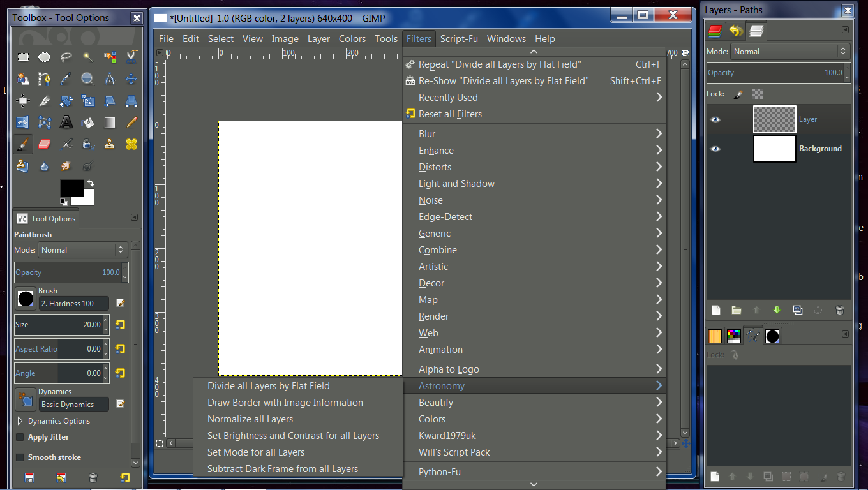The height and width of the screenshot is (490, 868).
Task: Select the Pencil tool
Action: coord(131,122)
